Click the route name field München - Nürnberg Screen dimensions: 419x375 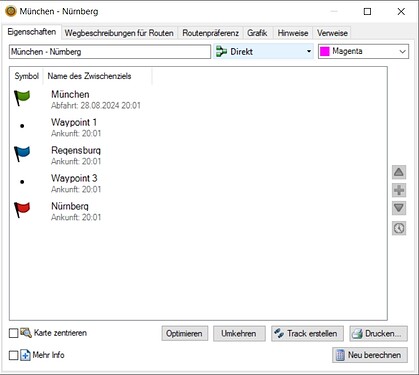[110, 52]
